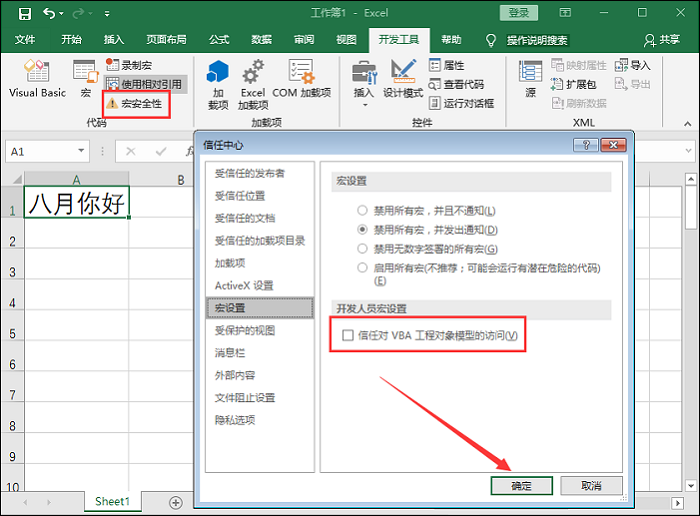Switch to the 插入 insert tab
The image size is (700, 516).
(x=114, y=40)
